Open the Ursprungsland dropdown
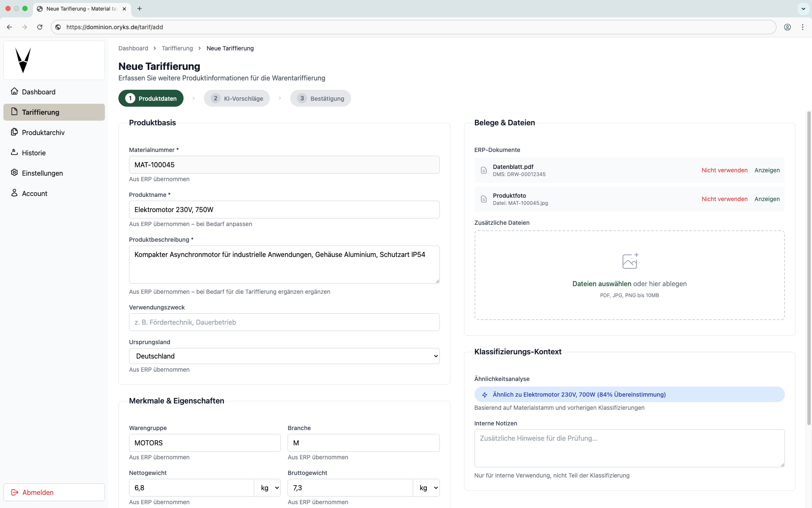Viewport: 812px width, 508px height. click(284, 356)
